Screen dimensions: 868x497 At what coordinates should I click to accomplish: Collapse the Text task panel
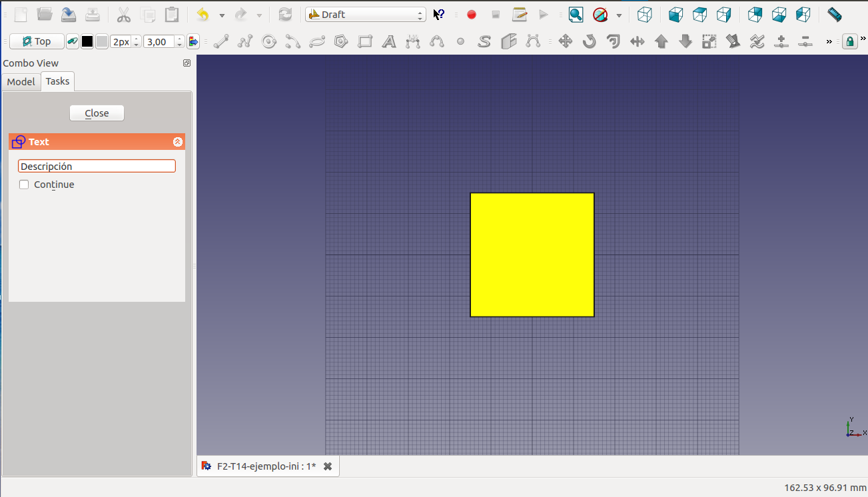[178, 142]
